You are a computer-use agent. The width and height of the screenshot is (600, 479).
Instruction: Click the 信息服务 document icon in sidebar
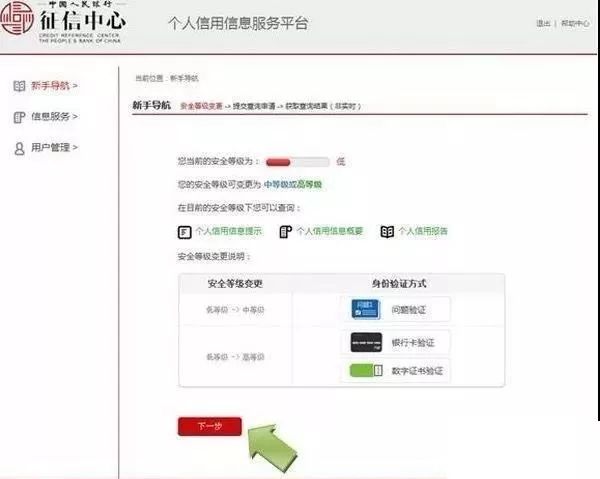click(18, 117)
